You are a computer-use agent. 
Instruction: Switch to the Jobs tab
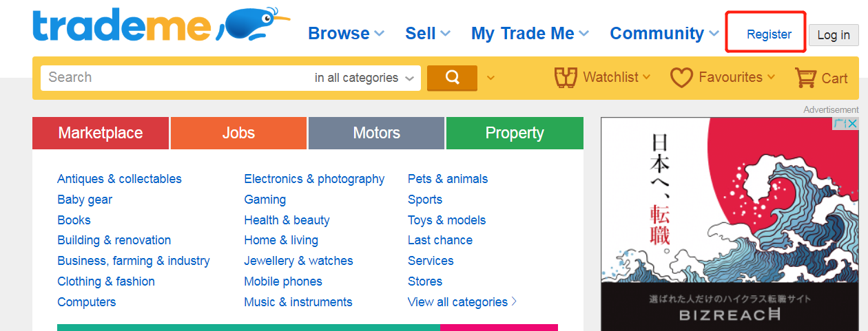tap(238, 133)
